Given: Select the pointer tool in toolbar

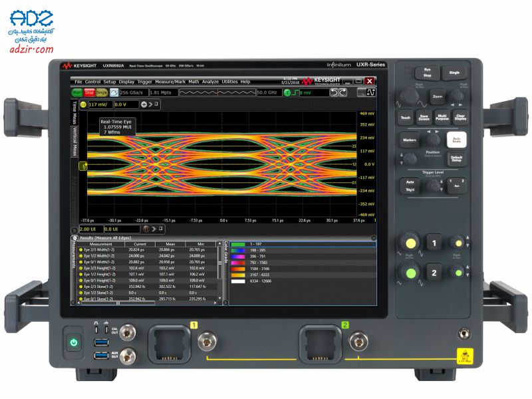Looking at the screenshot, I should point(362,92).
